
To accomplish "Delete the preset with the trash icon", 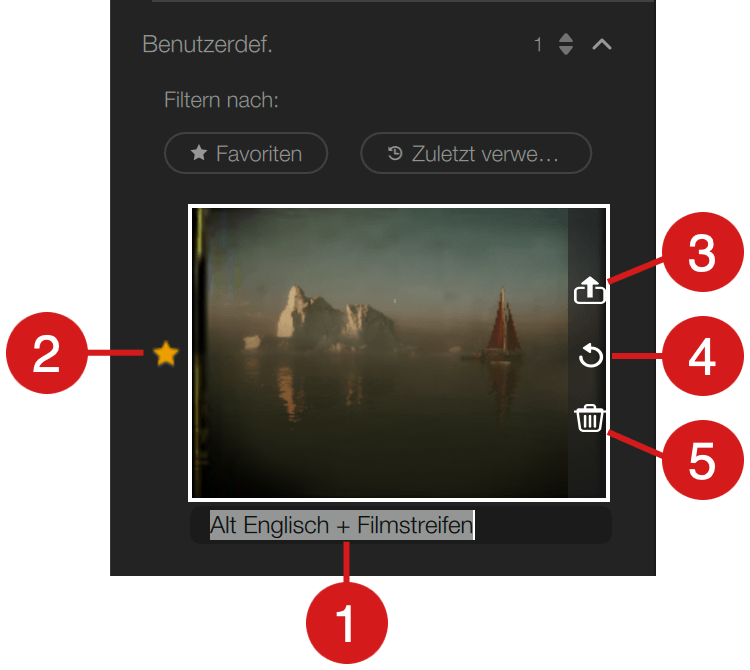I will click(590, 418).
